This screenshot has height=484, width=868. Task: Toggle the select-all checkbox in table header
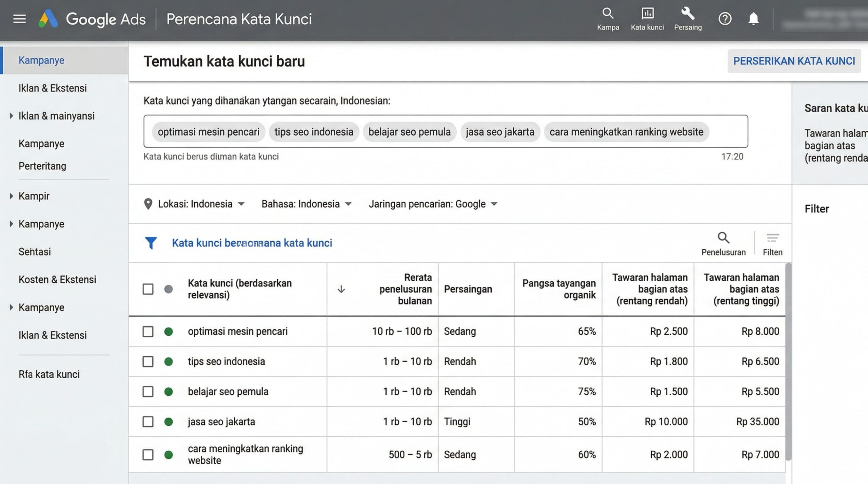click(x=148, y=289)
